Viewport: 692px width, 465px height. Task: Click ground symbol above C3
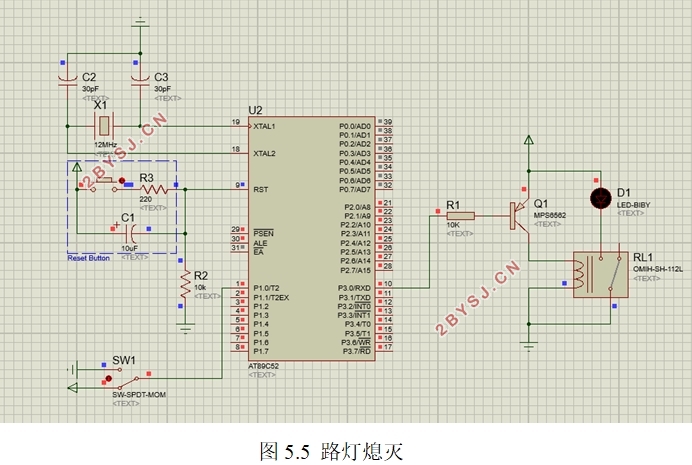coord(140,22)
